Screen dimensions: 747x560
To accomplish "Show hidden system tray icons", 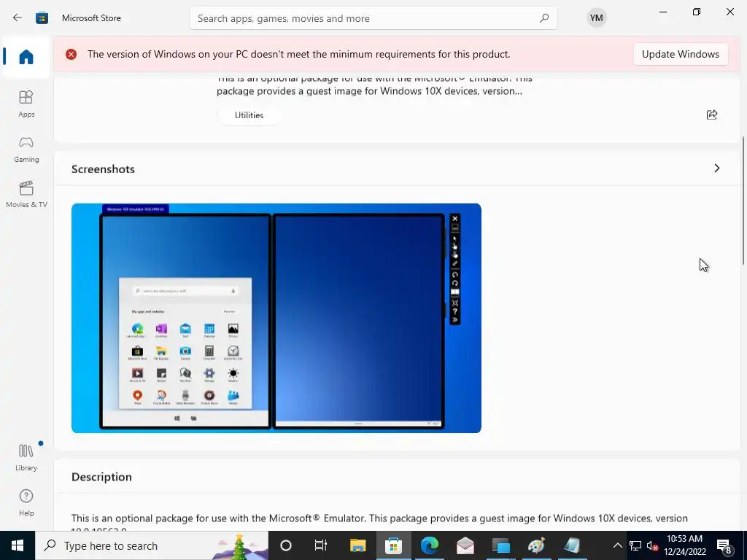I will pyautogui.click(x=617, y=545).
